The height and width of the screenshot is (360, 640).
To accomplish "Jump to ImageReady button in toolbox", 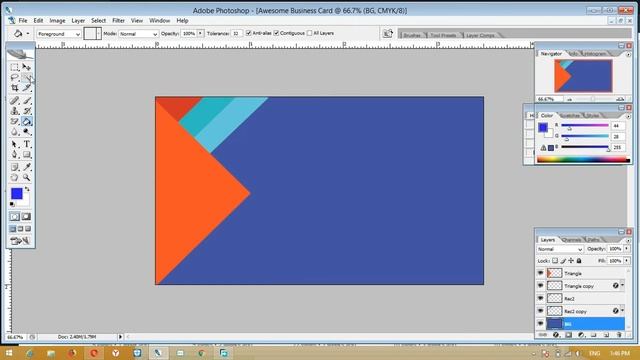I will (x=20, y=241).
